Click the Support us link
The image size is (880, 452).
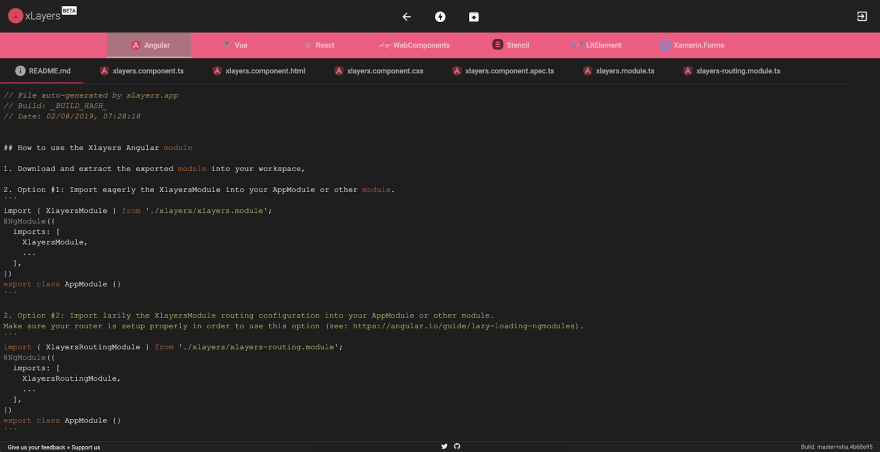click(x=86, y=448)
